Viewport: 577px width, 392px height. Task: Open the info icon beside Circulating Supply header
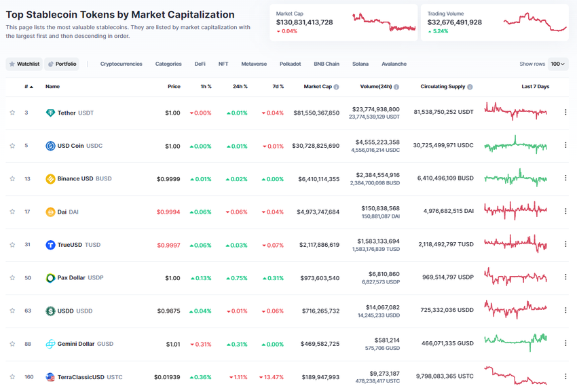point(470,87)
